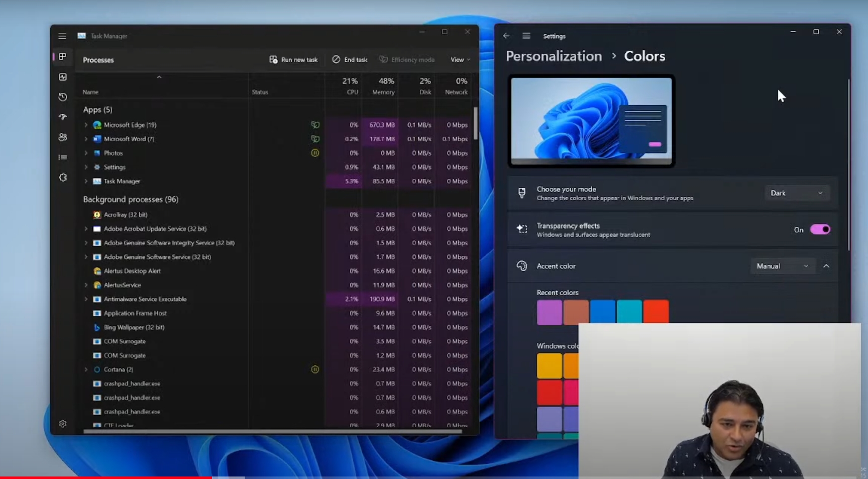Open Choose your mode Dark dropdown
868x479 pixels.
click(x=797, y=193)
